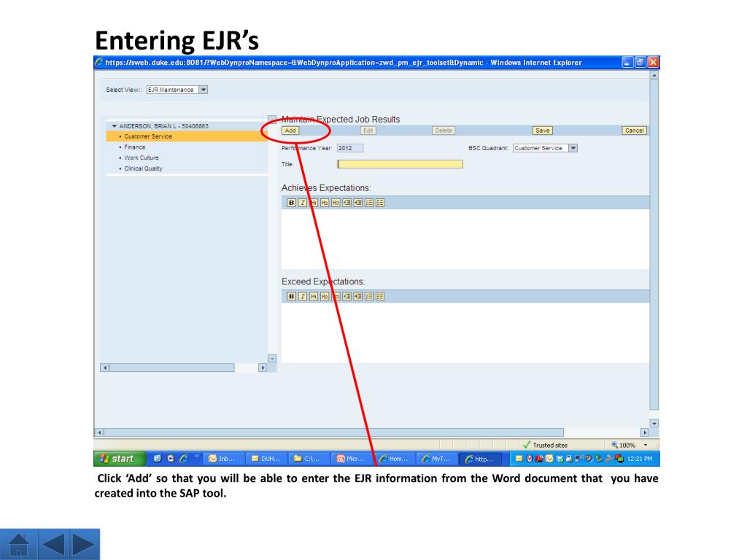
Task: Select Clinical Quality in the tree
Action: (143, 168)
